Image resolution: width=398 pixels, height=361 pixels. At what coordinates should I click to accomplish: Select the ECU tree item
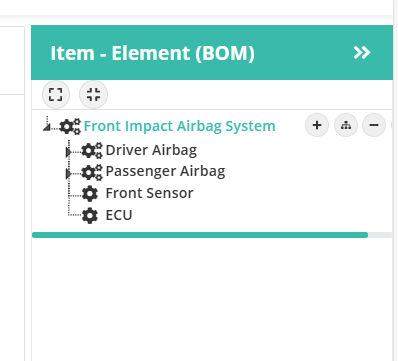[x=119, y=215]
